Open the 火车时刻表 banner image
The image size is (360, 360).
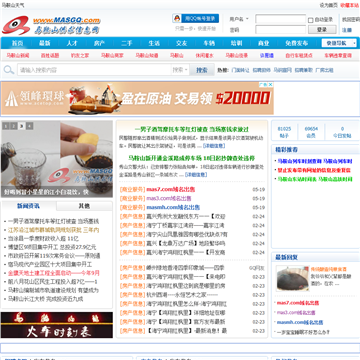(57, 325)
